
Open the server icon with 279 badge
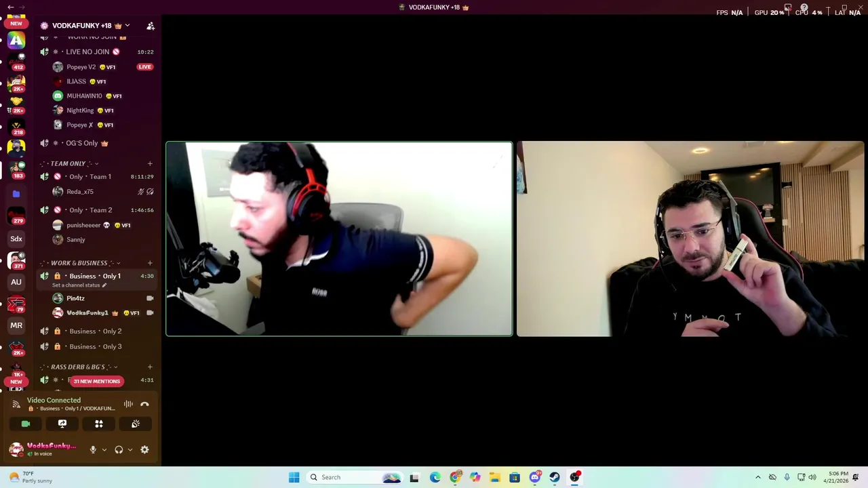point(16,216)
